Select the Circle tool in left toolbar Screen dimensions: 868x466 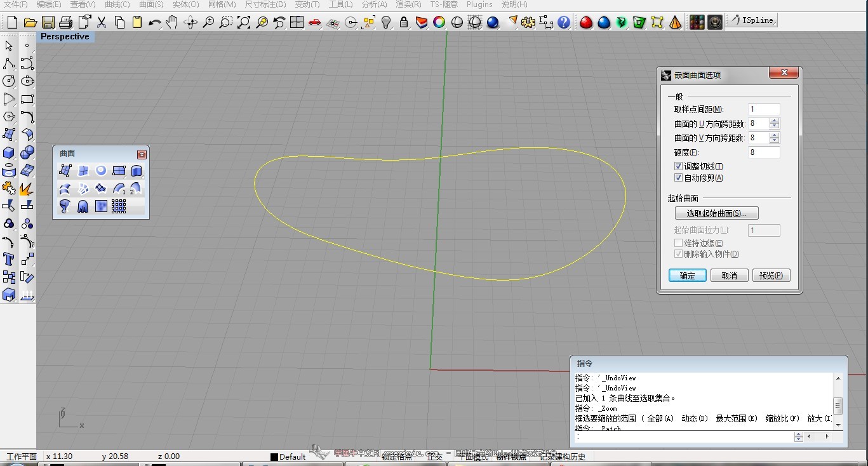9,81
